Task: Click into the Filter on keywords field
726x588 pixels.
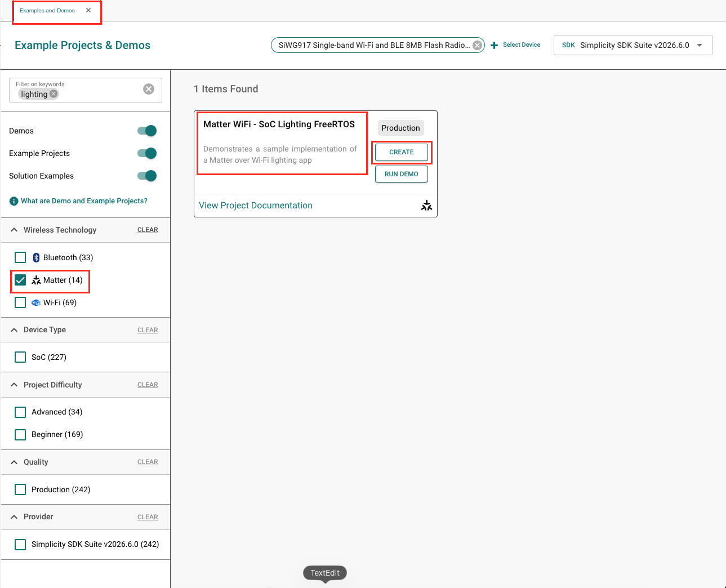Action: [86, 90]
